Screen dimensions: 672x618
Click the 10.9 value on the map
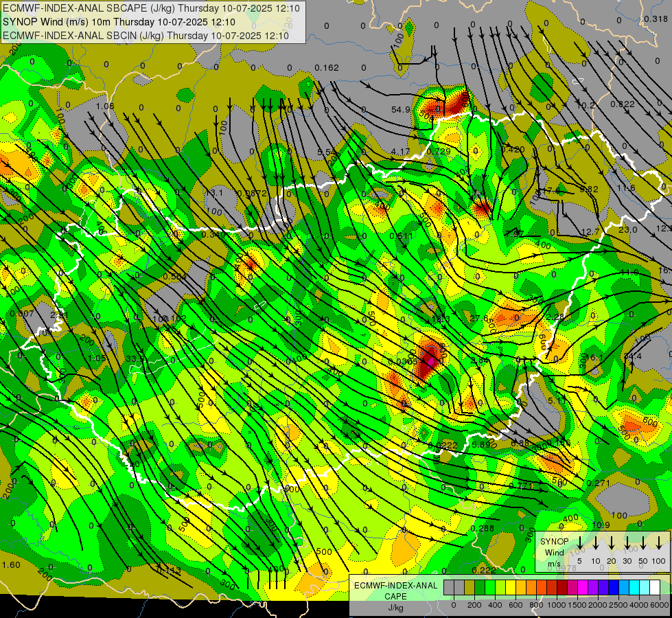[601, 525]
